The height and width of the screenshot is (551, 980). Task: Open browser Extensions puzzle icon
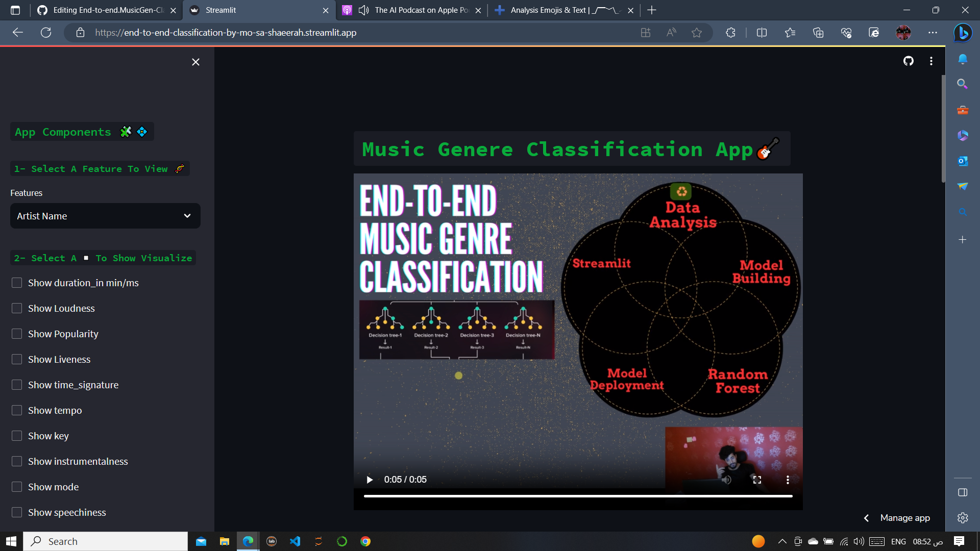[x=730, y=33]
